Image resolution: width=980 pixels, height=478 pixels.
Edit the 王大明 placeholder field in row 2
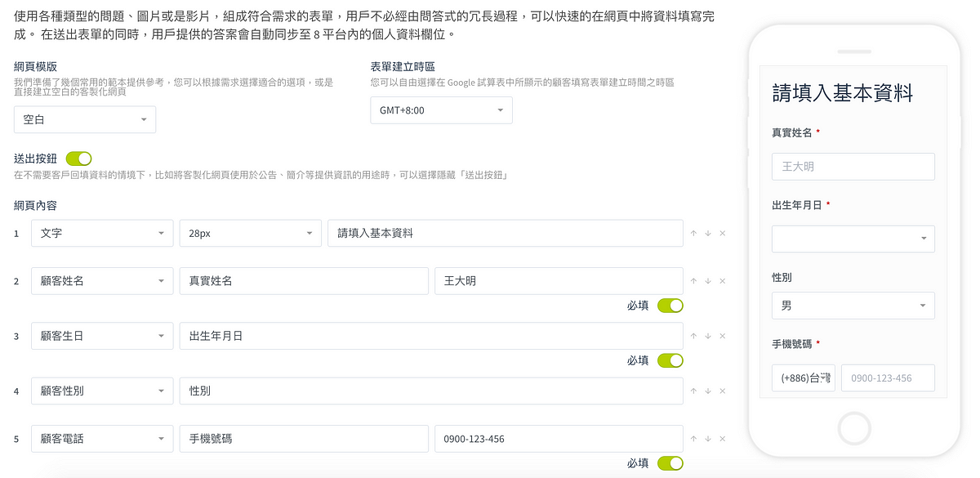click(x=559, y=281)
